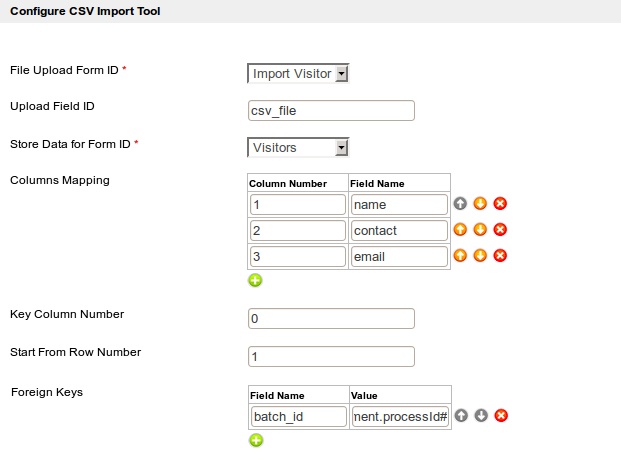
Task: Delete the batch_id foreign key row
Action: 501,415
